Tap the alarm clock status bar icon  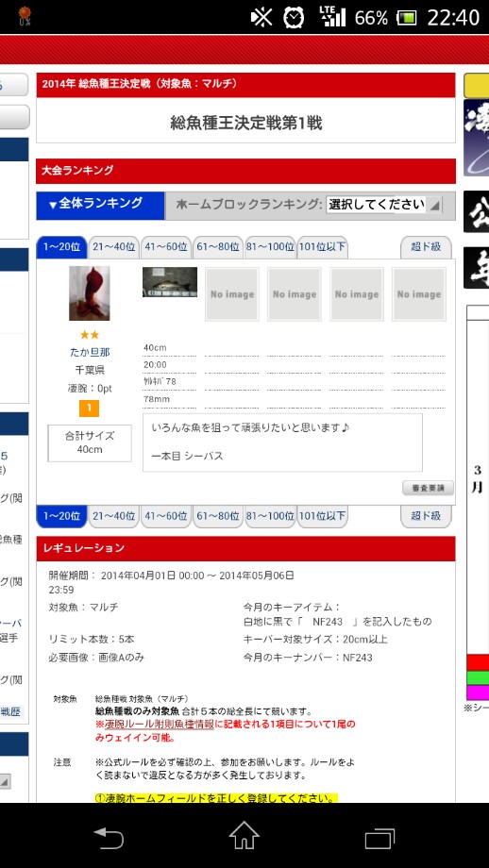(293, 18)
